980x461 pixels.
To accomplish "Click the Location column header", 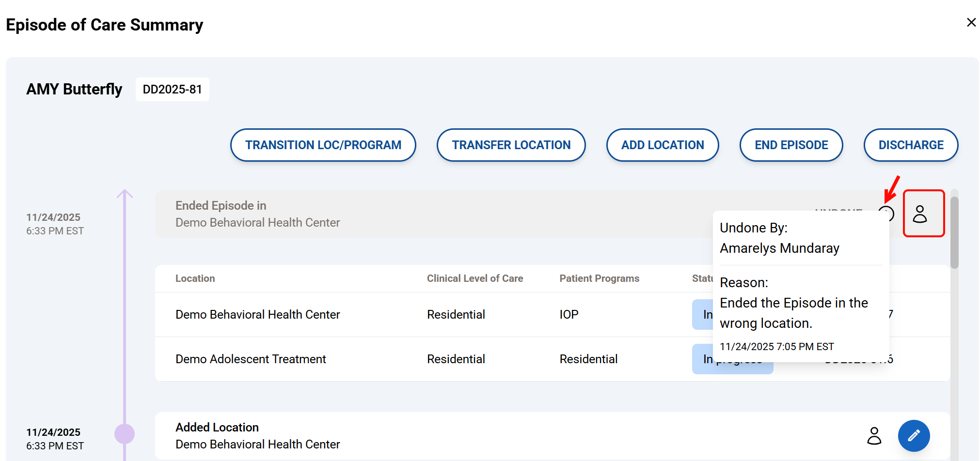I will pyautogui.click(x=195, y=278).
